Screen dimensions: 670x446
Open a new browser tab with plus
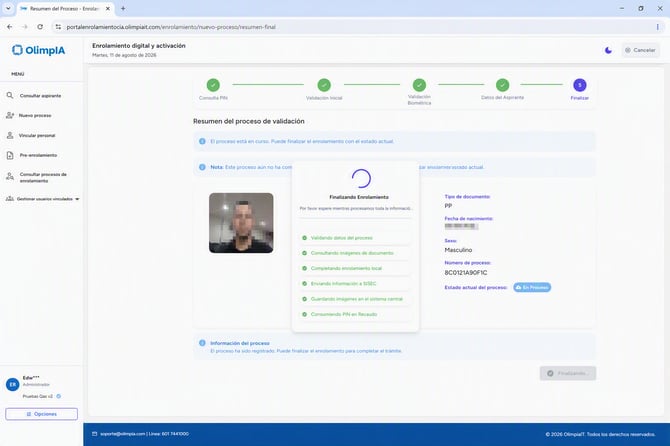pyautogui.click(x=123, y=8)
